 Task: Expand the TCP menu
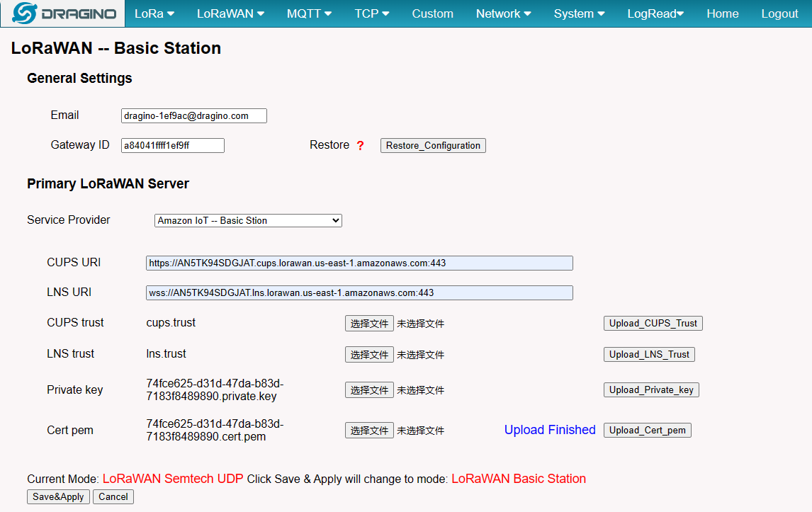point(372,13)
